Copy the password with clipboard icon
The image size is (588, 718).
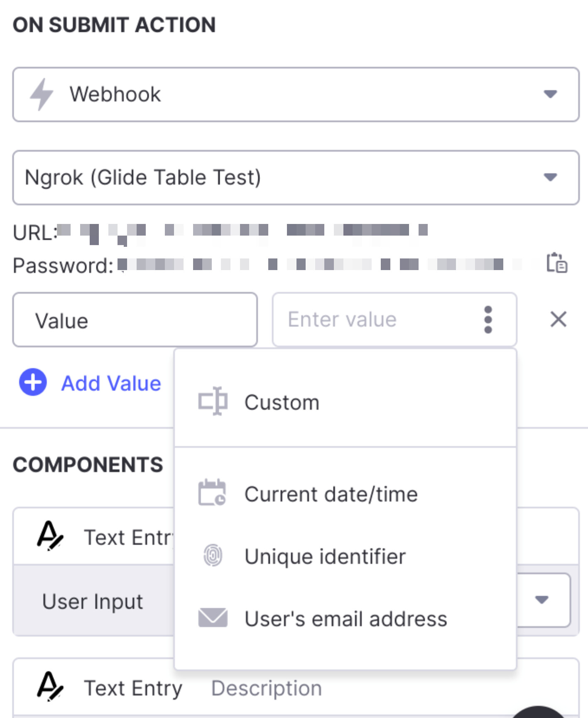pos(556,263)
